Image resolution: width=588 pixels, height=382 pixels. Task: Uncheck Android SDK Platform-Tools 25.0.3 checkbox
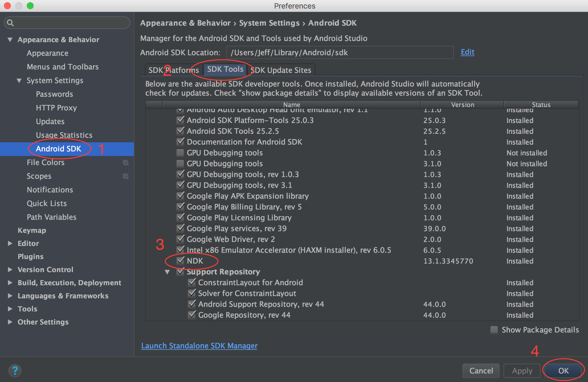click(180, 120)
